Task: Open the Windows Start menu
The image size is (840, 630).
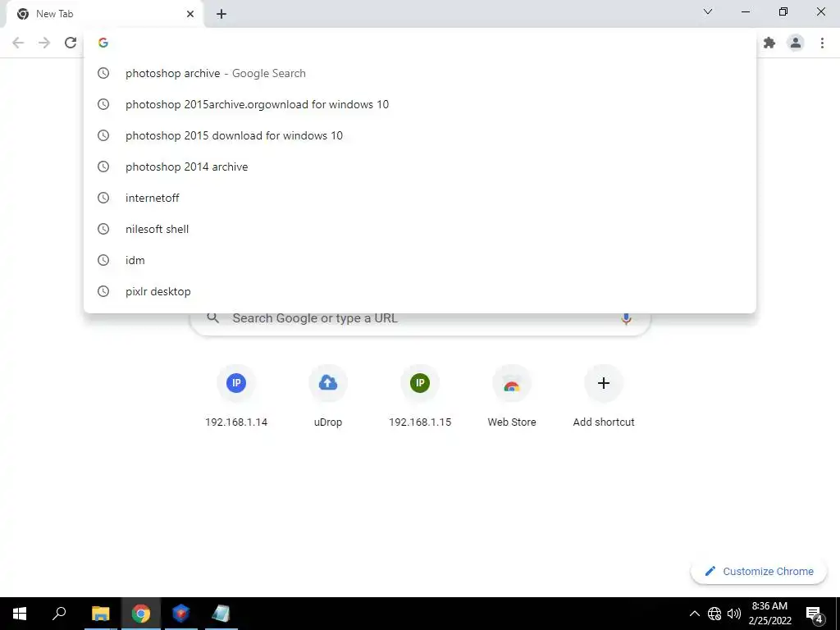Action: click(x=20, y=614)
